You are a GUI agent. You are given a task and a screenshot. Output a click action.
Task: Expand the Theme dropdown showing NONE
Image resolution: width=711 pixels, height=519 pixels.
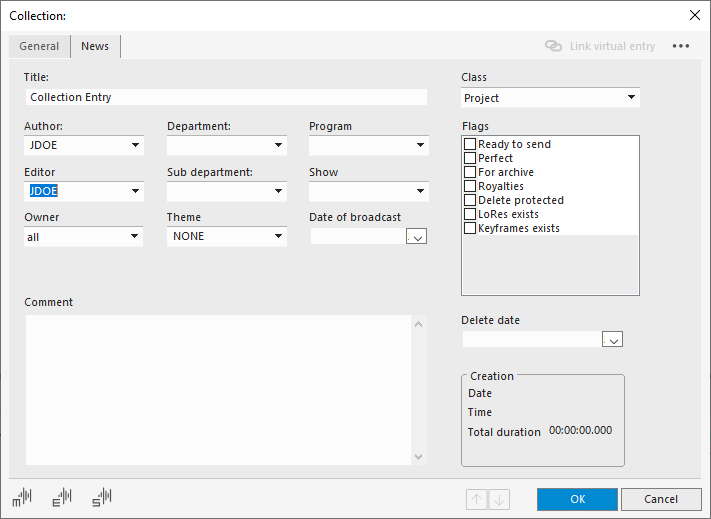pyautogui.click(x=278, y=237)
